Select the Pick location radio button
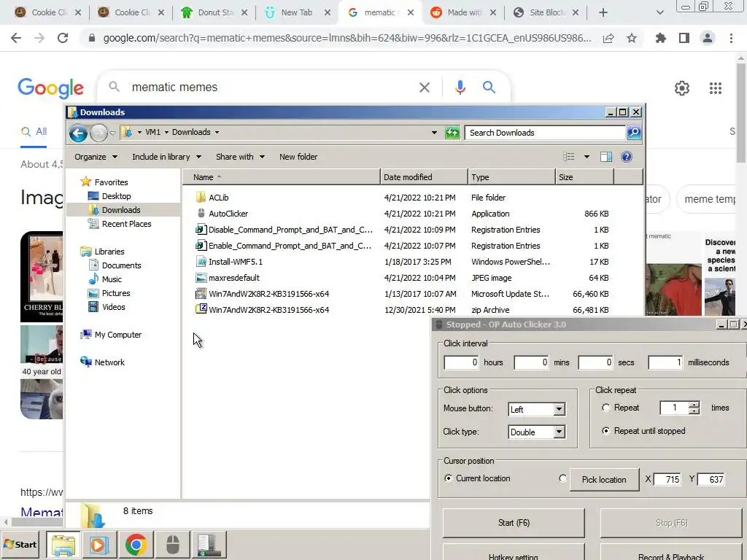Screen dimensions: 747x560 pos(562,478)
